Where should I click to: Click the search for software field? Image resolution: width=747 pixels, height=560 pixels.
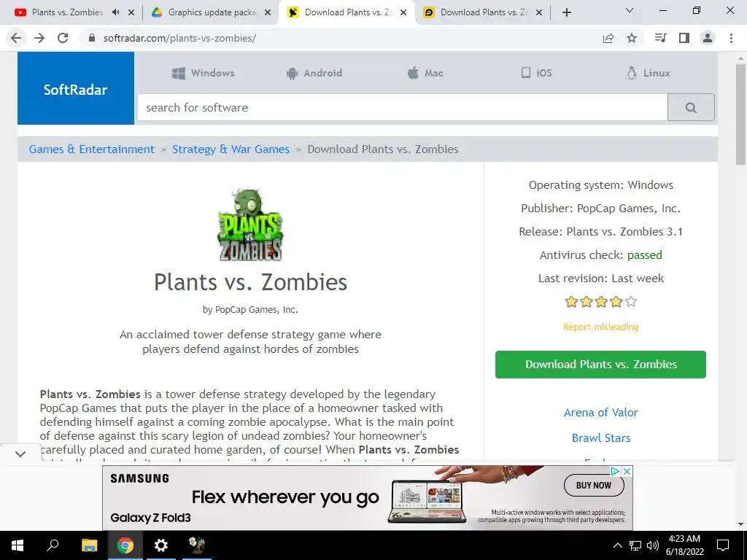[403, 108]
